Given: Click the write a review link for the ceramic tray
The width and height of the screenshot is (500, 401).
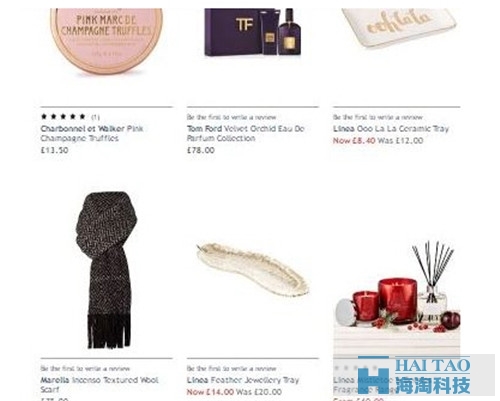Looking at the screenshot, I should [378, 117].
